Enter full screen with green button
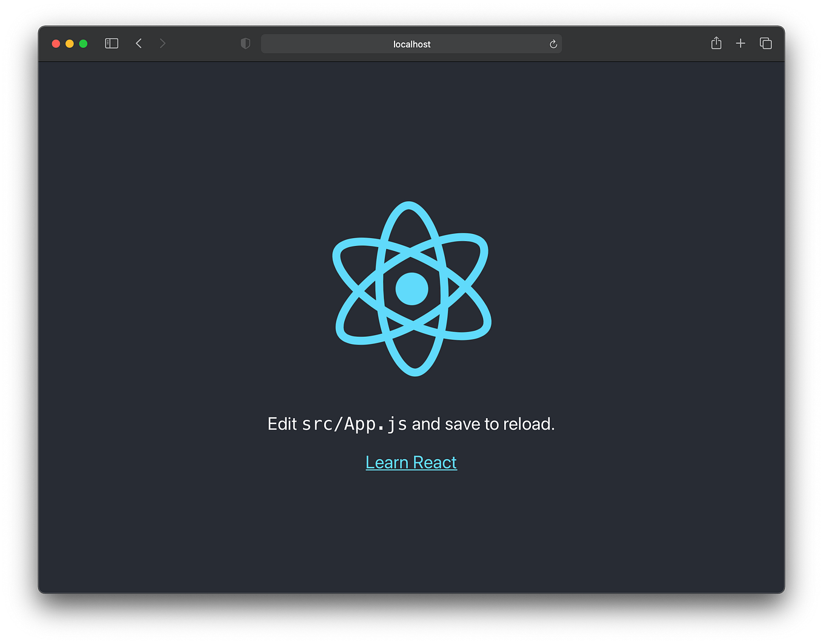 point(84,44)
